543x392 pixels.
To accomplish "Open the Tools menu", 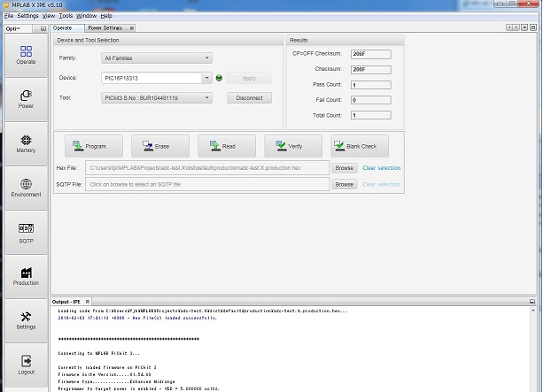I will click(66, 16).
